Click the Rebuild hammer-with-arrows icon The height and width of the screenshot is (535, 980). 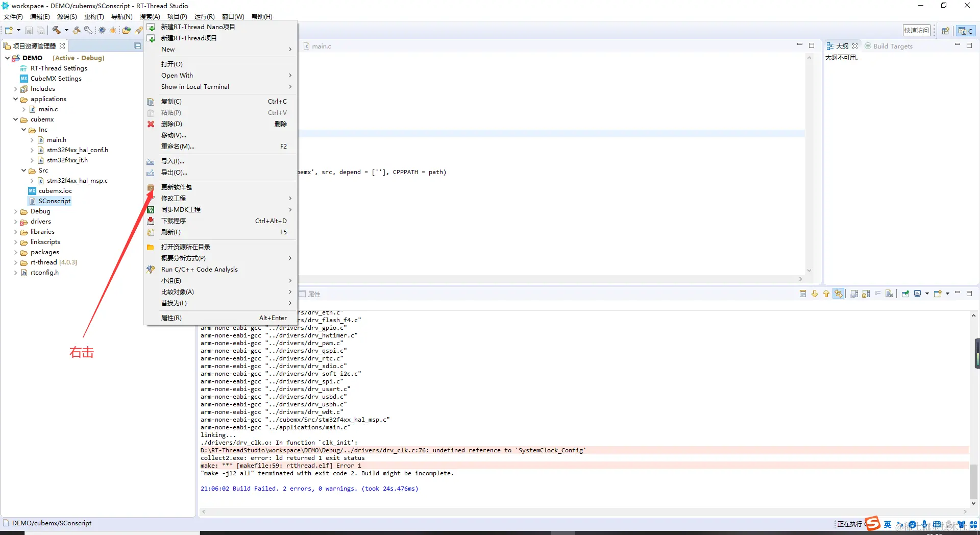point(77,30)
